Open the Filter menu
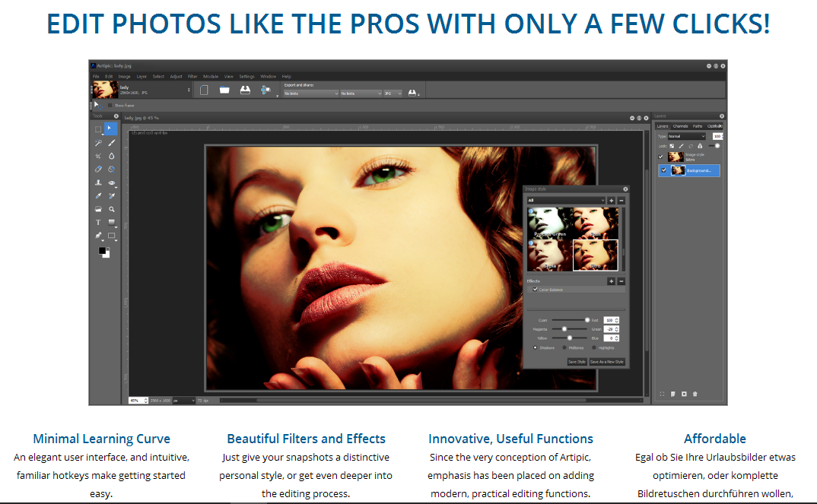 pyautogui.click(x=192, y=77)
